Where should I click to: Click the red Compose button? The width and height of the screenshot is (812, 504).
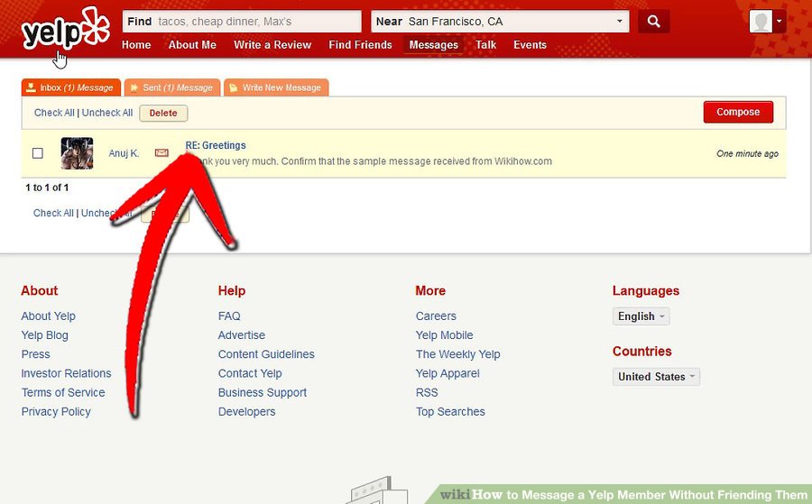(x=738, y=112)
